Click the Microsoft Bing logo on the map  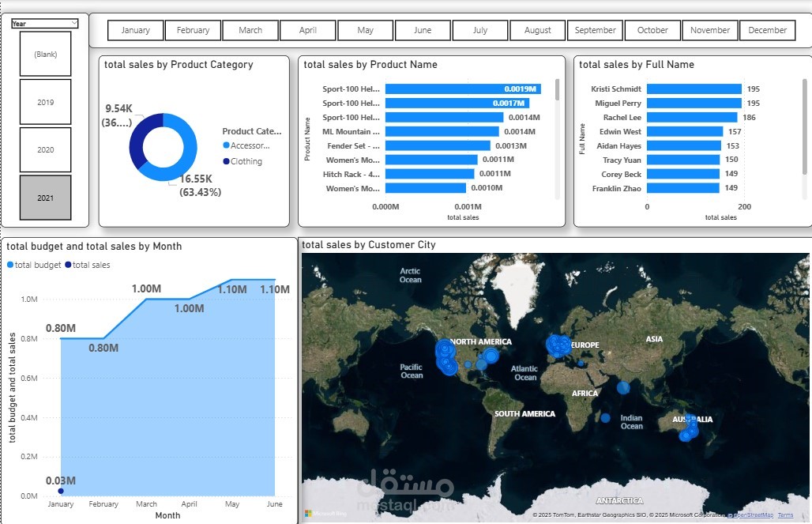325,512
